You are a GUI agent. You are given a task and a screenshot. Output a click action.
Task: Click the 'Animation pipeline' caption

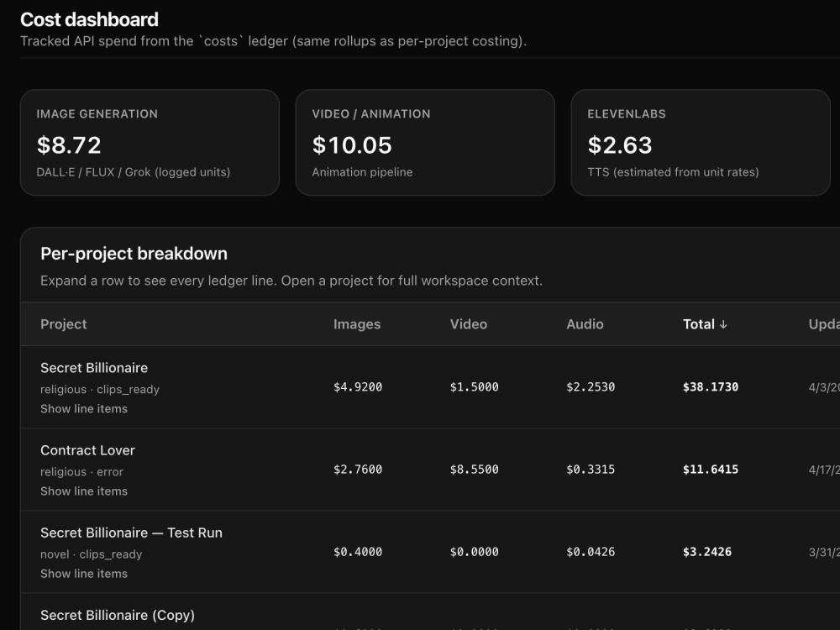(x=362, y=172)
